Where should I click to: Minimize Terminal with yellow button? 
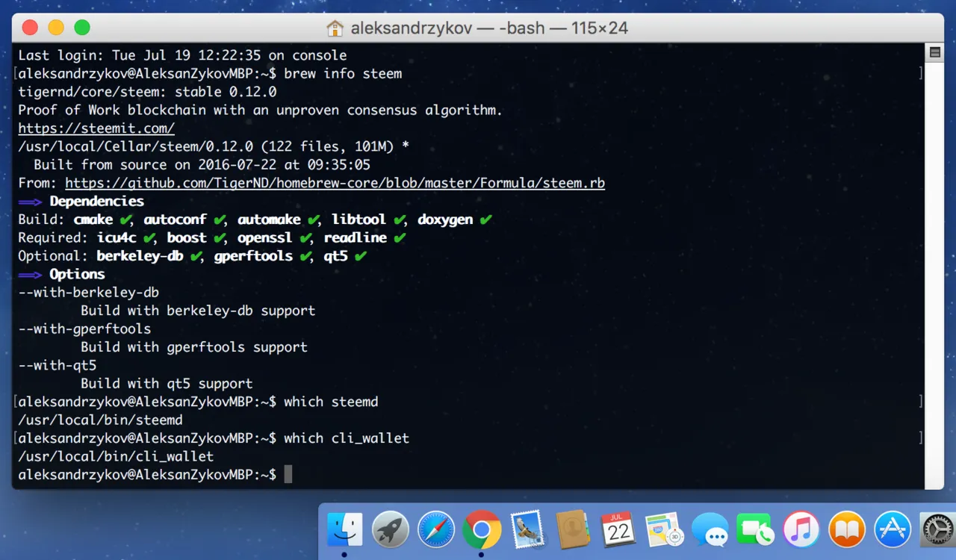(x=56, y=28)
